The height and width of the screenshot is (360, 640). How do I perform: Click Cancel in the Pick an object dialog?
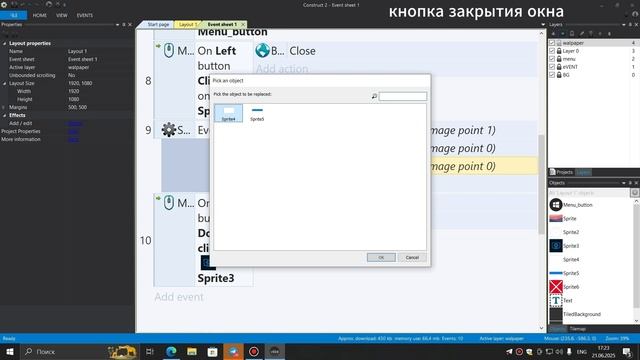[x=412, y=257]
